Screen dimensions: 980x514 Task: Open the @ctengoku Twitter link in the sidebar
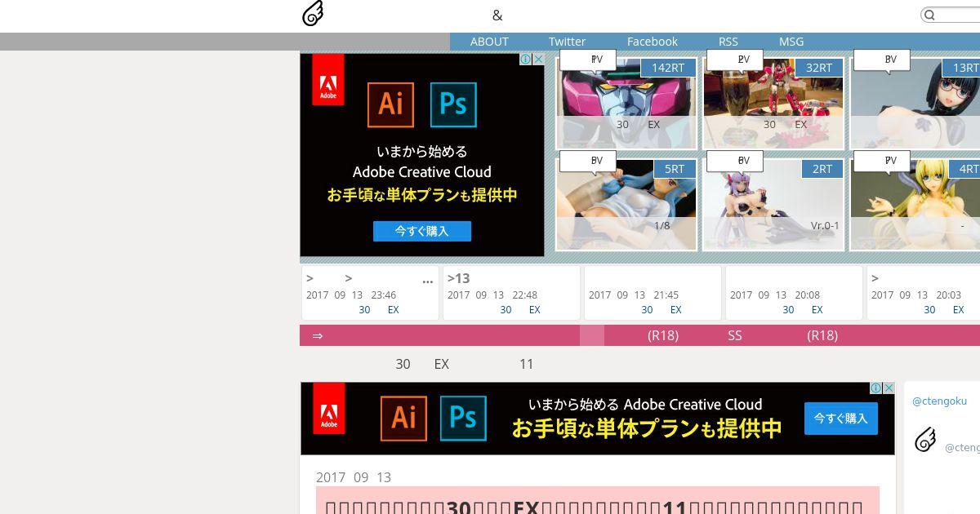click(x=939, y=401)
